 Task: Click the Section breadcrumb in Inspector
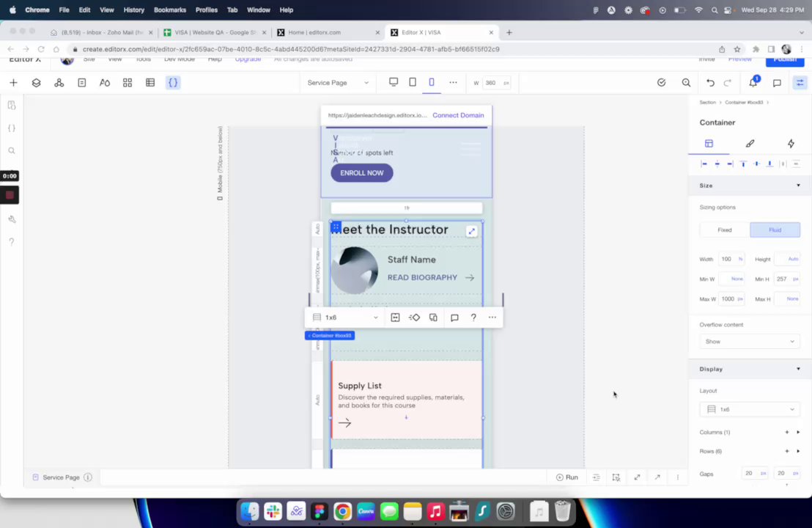[707, 103]
